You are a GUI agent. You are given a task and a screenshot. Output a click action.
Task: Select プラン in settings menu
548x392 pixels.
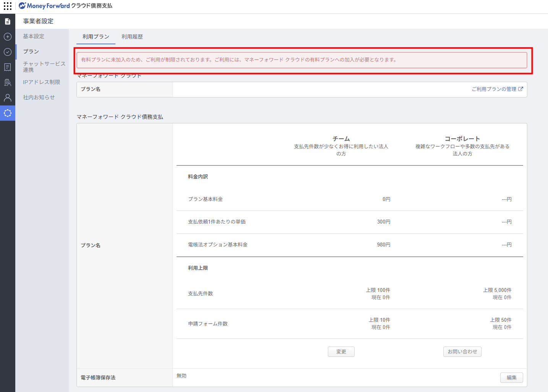pyautogui.click(x=31, y=52)
